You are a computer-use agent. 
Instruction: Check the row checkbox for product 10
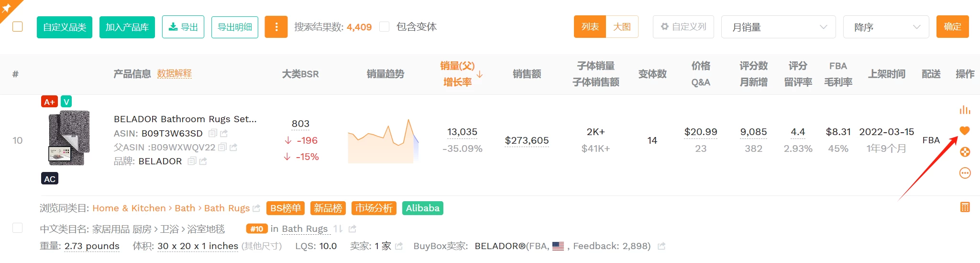coord(18,228)
